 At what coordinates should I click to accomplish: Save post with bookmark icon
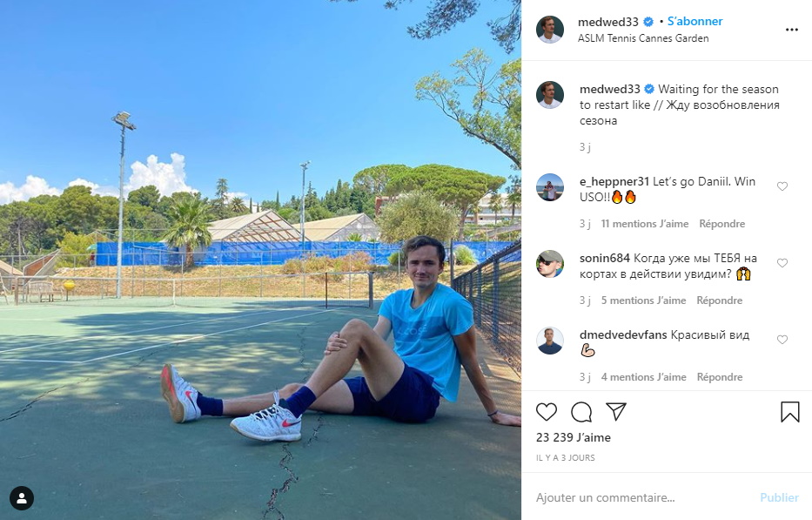(789, 412)
